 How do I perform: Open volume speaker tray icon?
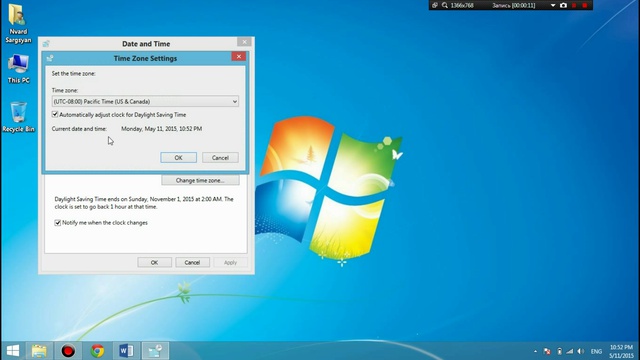581,351
